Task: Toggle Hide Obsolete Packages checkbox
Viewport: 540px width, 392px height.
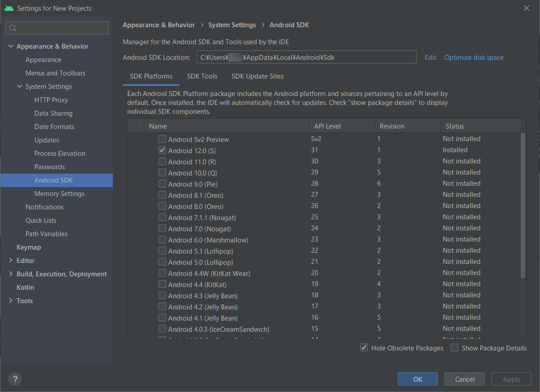Action: point(364,348)
